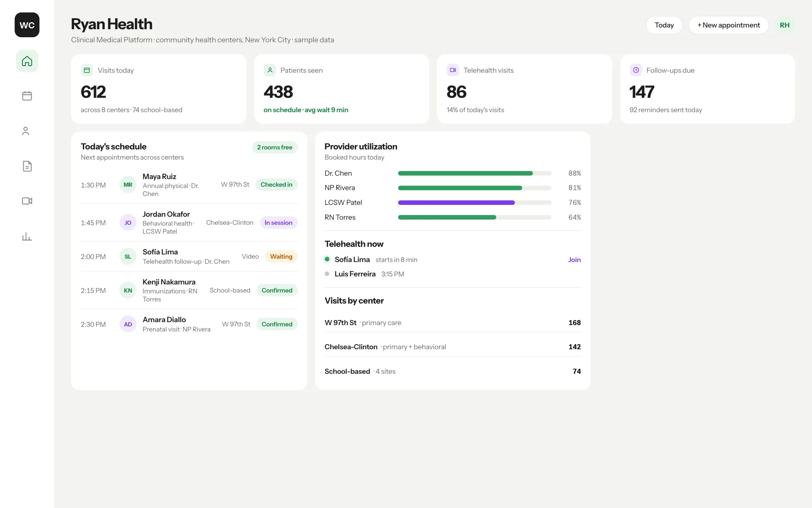Image resolution: width=812 pixels, height=508 pixels.
Task: Select the Home dashboard sidebar icon
Action: [x=27, y=61]
